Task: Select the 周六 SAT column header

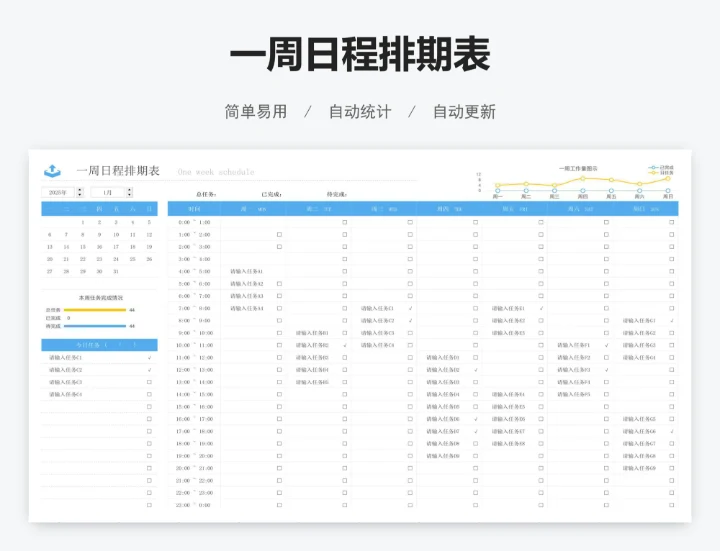Action: coord(580,209)
